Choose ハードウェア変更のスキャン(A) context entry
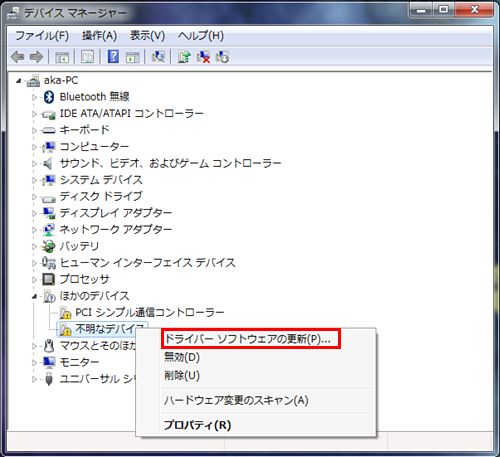Viewport: 500px width, 457px height. [236, 400]
